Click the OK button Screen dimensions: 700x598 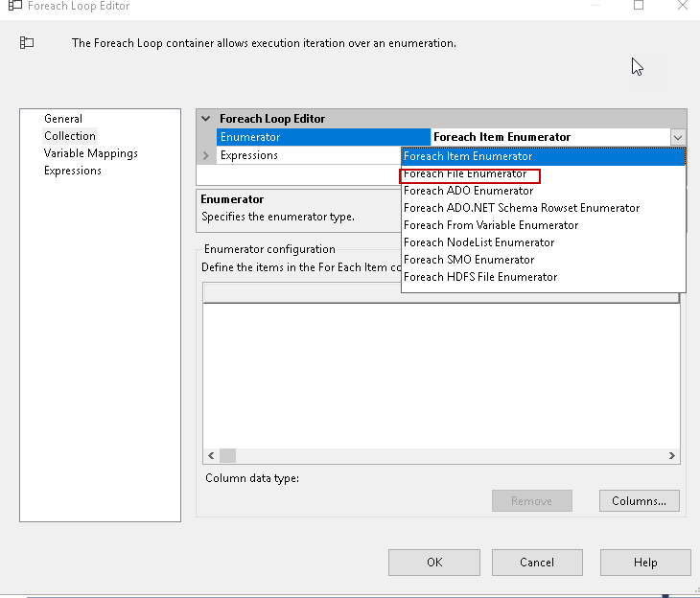(x=434, y=563)
